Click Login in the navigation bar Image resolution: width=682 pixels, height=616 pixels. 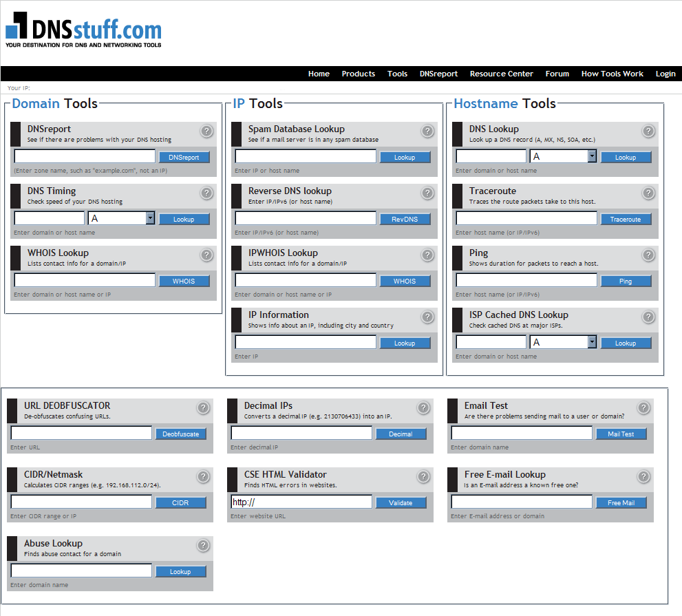tap(665, 74)
